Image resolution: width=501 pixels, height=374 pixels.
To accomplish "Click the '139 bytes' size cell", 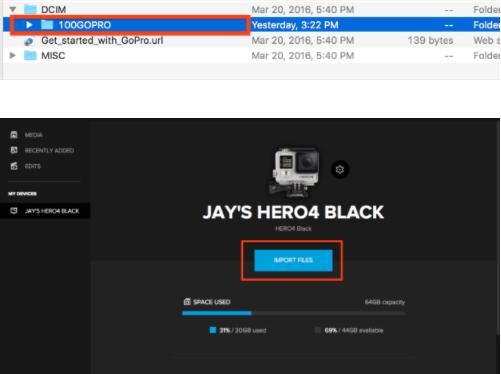I will pyautogui.click(x=430, y=41).
